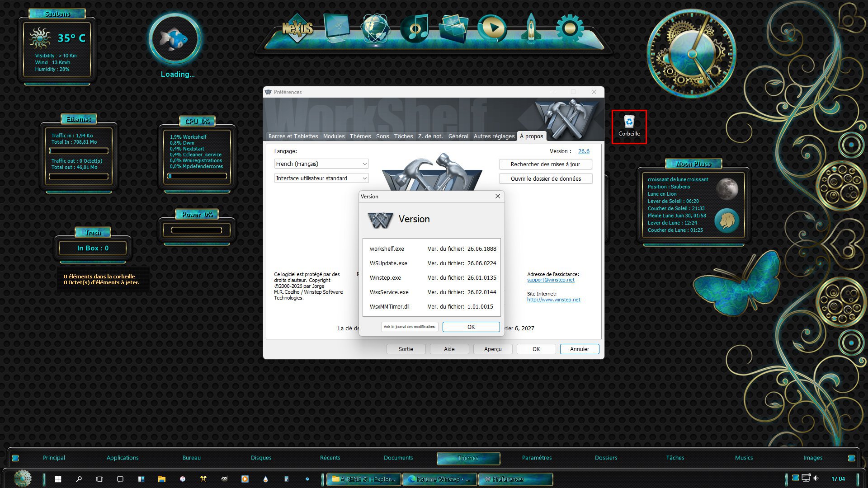Screen dimensions: 868x488
Task: Click the Annuler button in Préférences
Action: click(580, 349)
